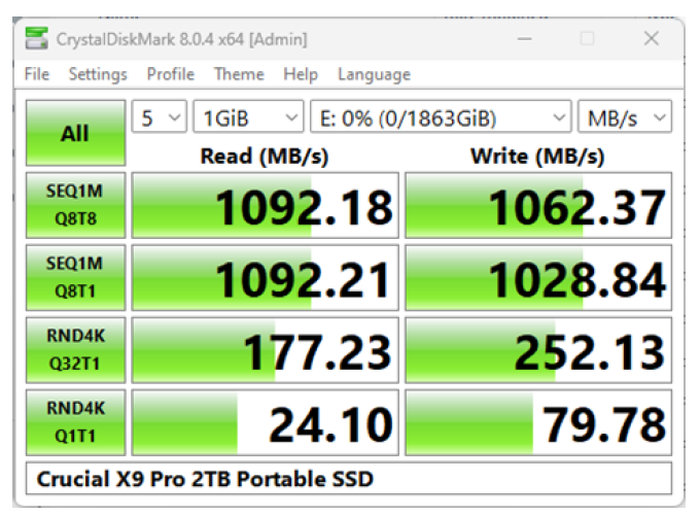Screen dimensions: 700x516
Task: Start the SEQ1M Q8T8 benchmark test
Action: (75, 205)
